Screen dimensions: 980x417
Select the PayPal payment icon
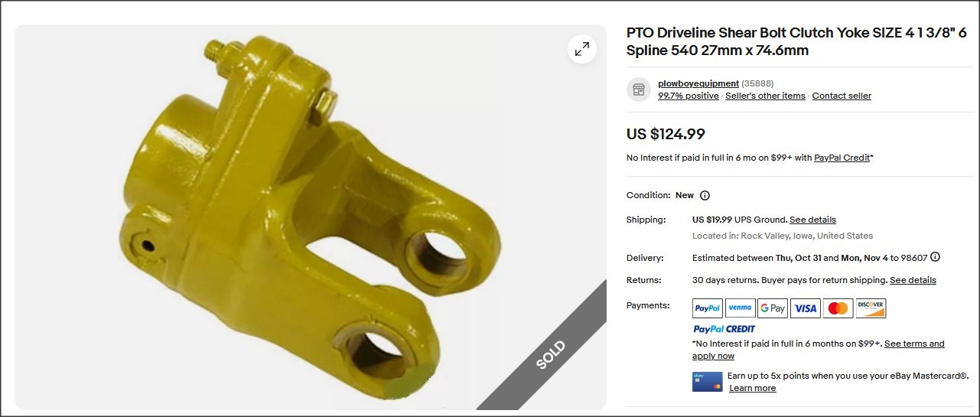708,308
